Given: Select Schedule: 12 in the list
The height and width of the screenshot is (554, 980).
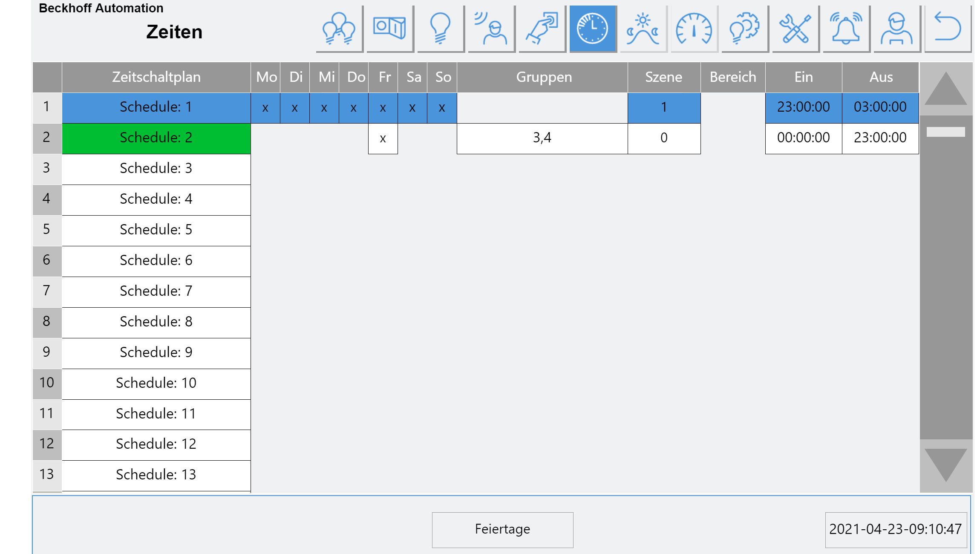Looking at the screenshot, I should (156, 445).
